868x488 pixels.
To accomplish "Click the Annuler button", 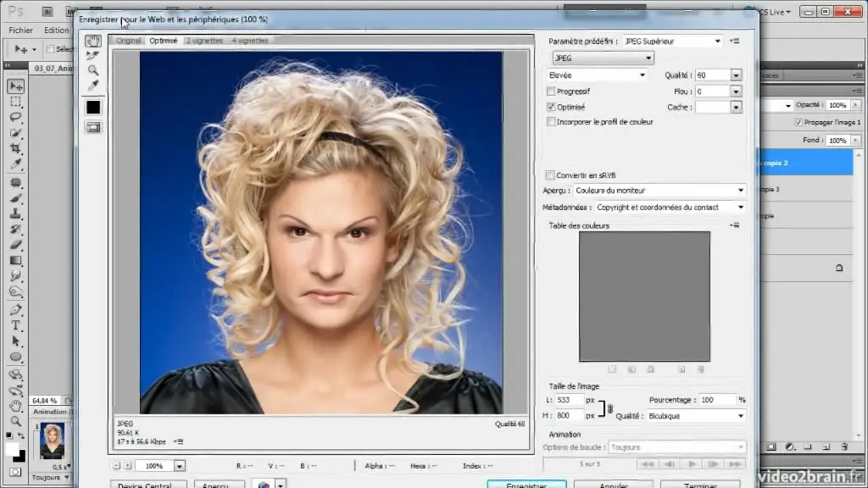I will (x=614, y=485).
